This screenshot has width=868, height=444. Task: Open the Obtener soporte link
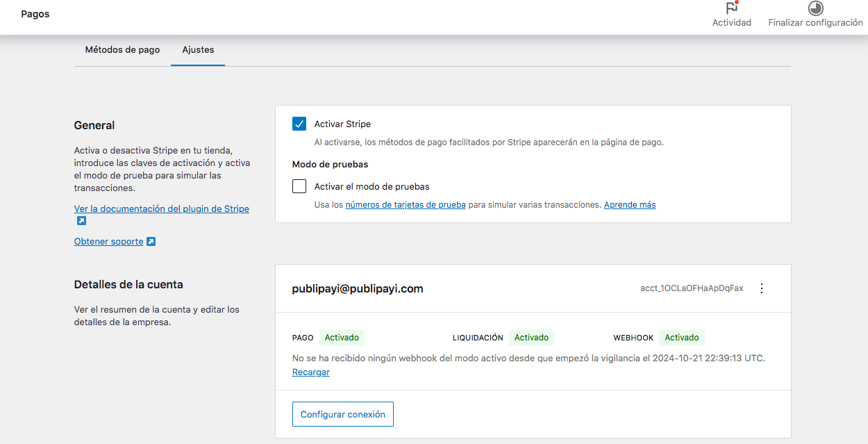coord(108,242)
